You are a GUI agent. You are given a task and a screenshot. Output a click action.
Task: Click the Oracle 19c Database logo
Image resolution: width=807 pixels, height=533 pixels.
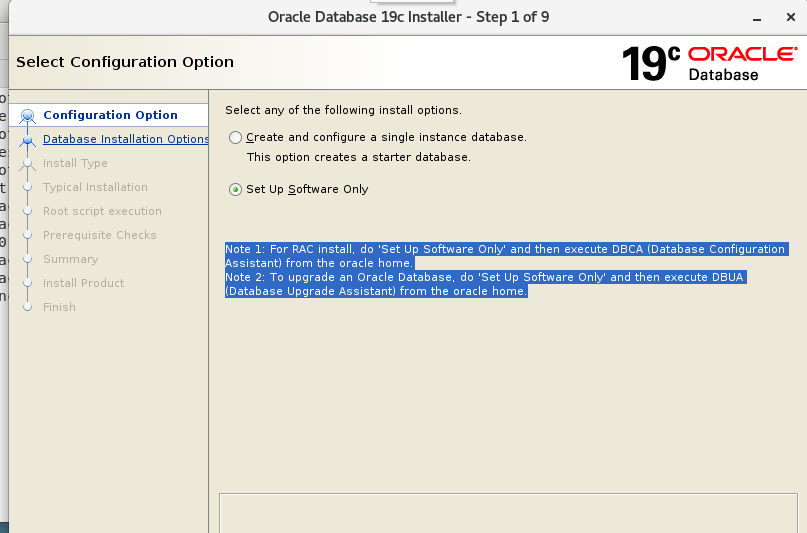[x=709, y=63]
